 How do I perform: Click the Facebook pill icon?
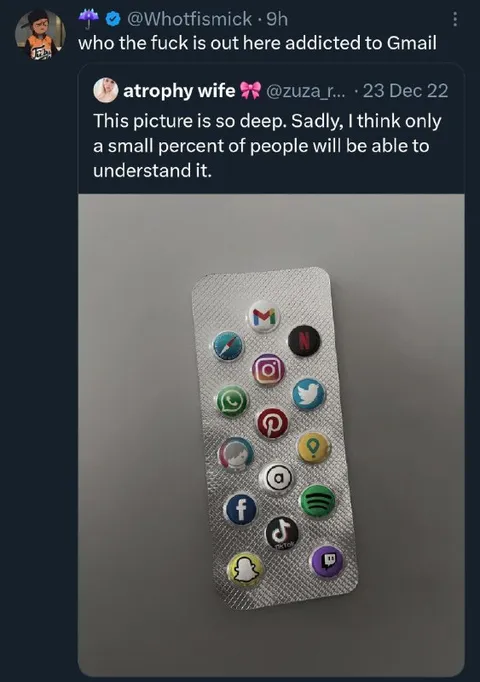240,508
